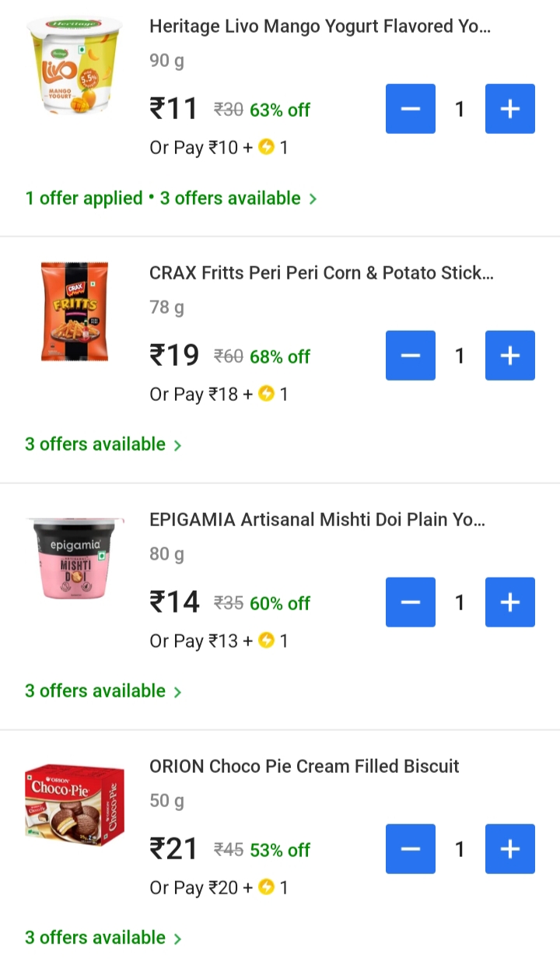Viewport: 560px width, 969px height.
Task: Increase ORION Choco Pie quantity
Action: point(509,849)
